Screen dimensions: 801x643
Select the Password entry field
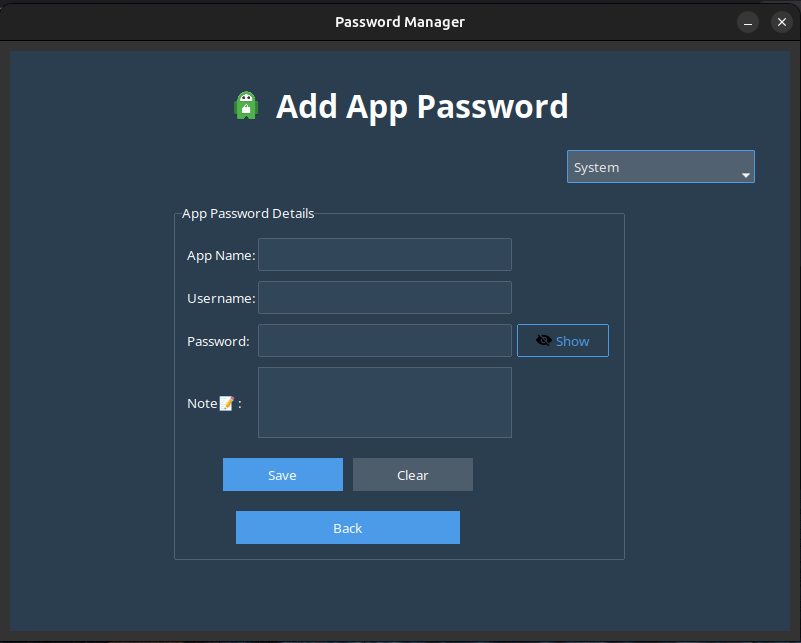click(x=384, y=341)
